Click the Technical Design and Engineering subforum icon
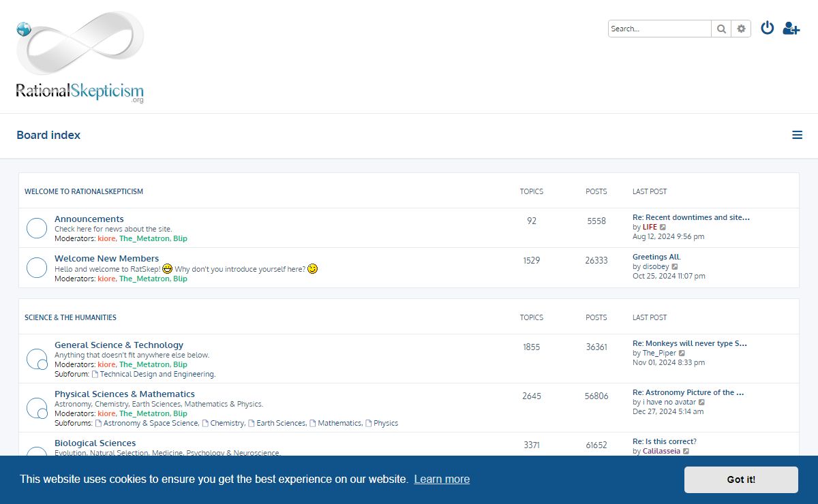Image resolution: width=818 pixels, height=504 pixels. point(95,375)
